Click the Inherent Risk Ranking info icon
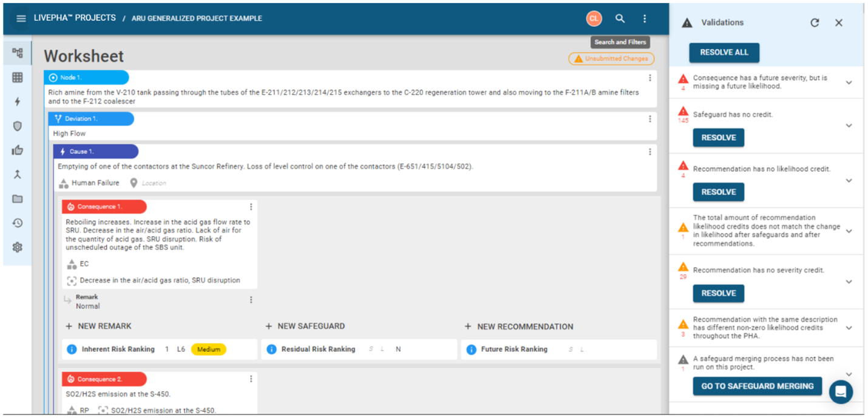Viewport: 868px width, 418px height. point(72,349)
